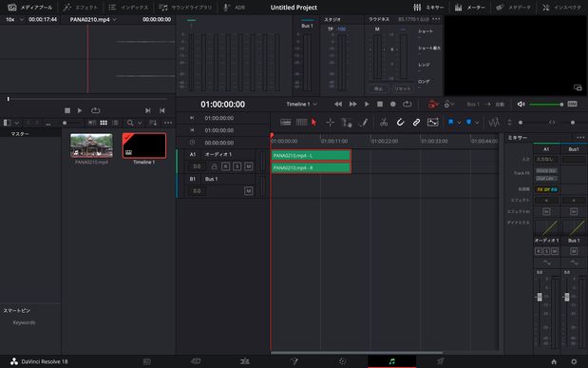Mute the A1 track in track header

(248, 166)
